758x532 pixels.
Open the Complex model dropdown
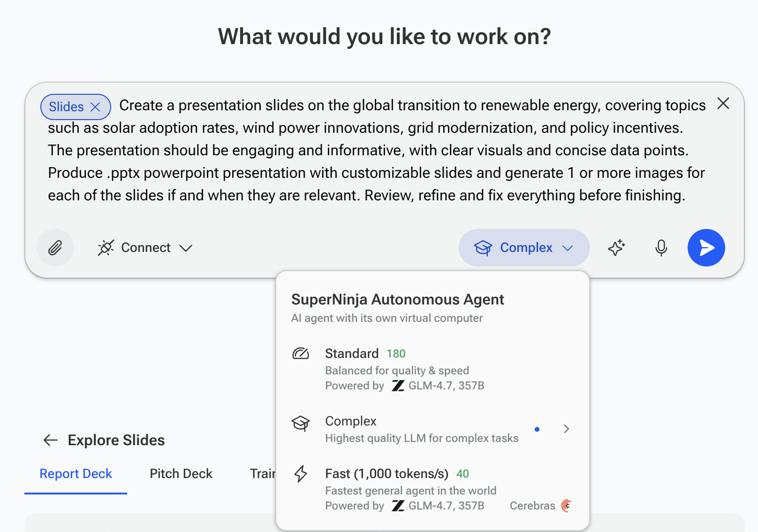coord(524,248)
